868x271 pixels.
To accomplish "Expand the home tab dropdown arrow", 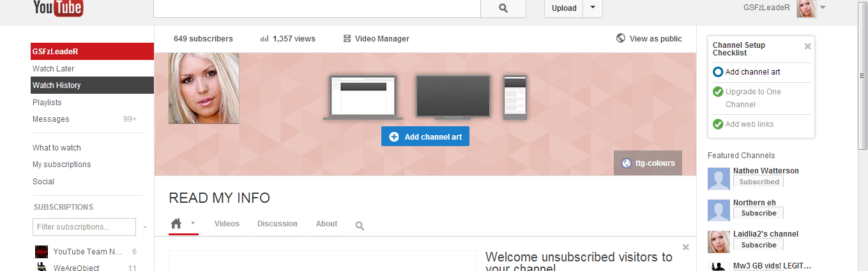I will [x=192, y=223].
